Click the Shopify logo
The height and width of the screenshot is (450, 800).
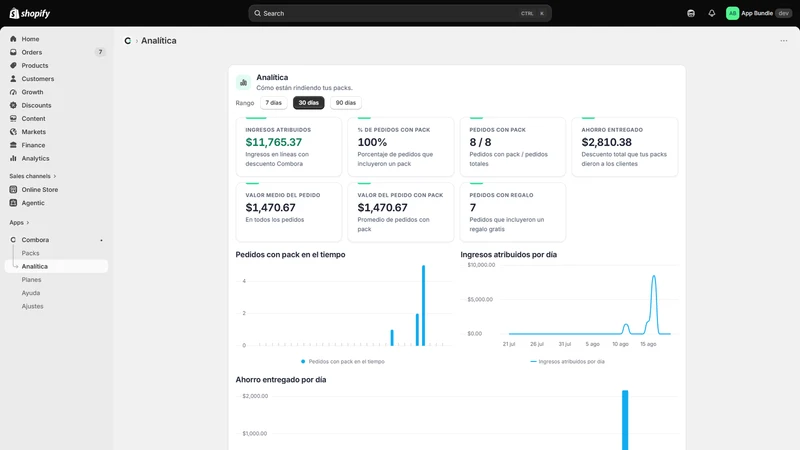coord(30,13)
